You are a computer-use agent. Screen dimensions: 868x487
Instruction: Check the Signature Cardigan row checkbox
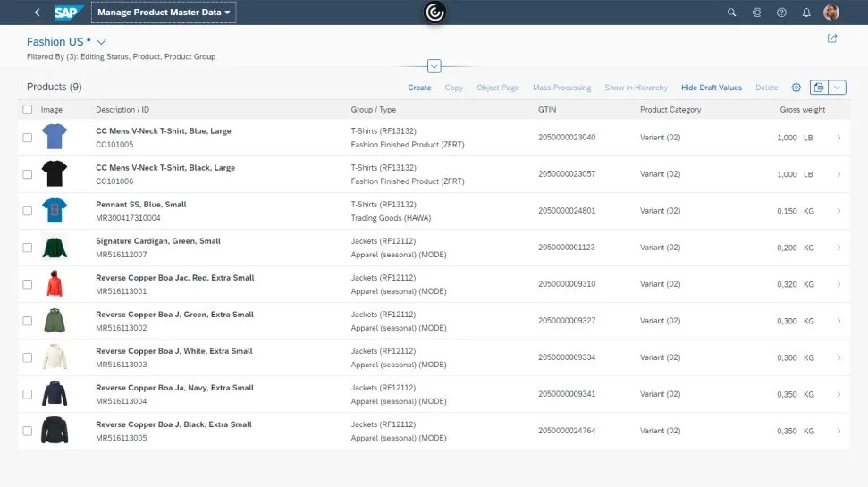coord(28,248)
